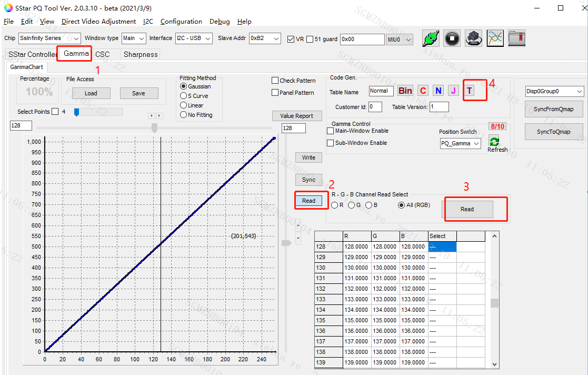Image resolution: width=588 pixels, height=375 pixels.
Task: Open the register chip icon tool
Action: coord(474,38)
